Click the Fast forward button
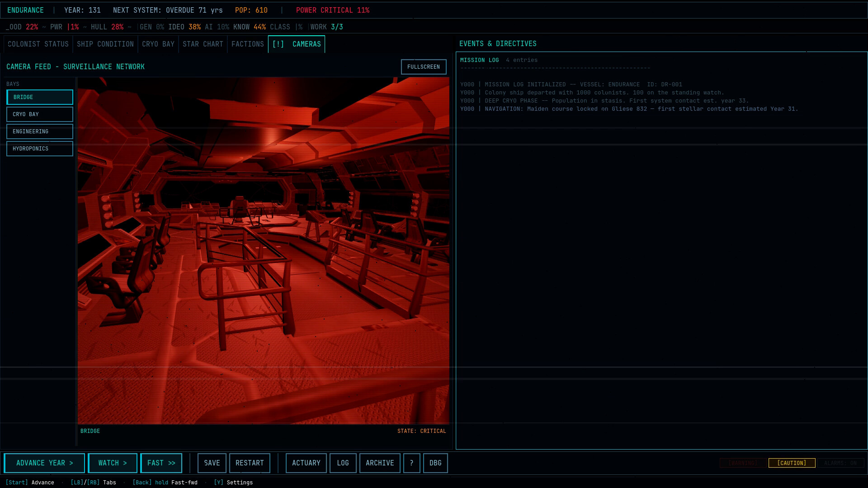This screenshot has height=488, width=868. (x=161, y=463)
